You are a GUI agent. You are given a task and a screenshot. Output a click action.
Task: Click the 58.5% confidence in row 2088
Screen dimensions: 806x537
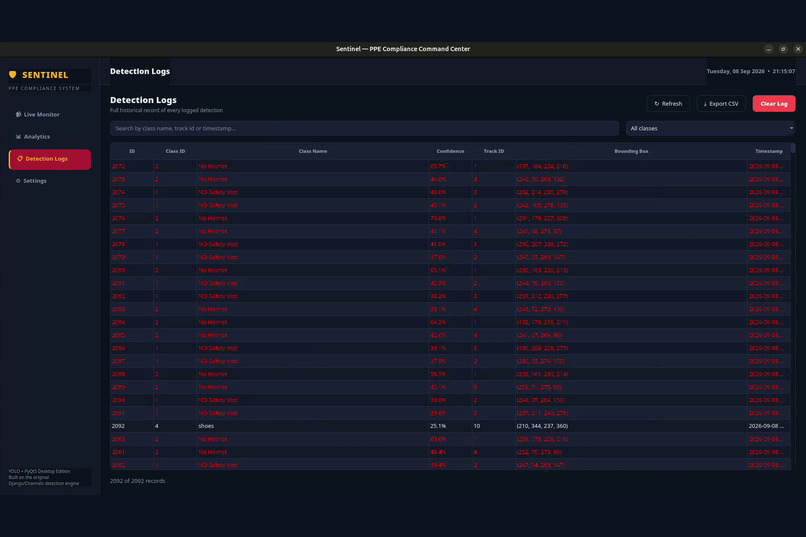pos(450,374)
